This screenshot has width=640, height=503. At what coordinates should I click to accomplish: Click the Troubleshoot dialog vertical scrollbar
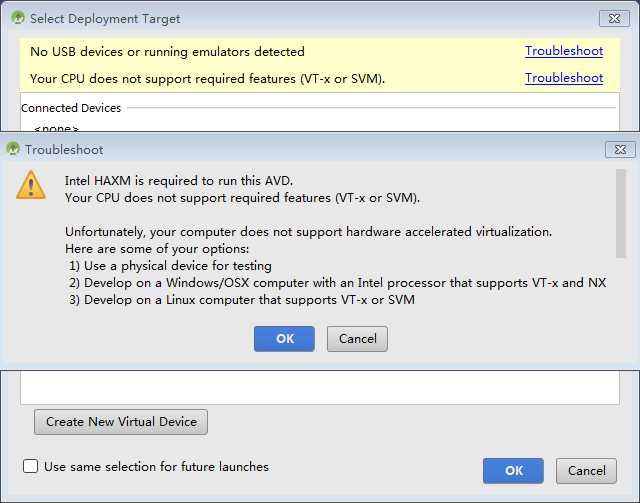pos(620,214)
